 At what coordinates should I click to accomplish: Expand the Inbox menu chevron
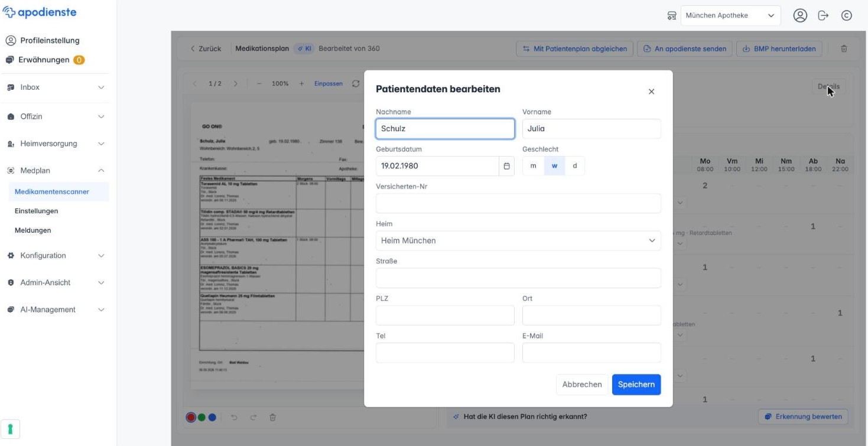pos(101,87)
